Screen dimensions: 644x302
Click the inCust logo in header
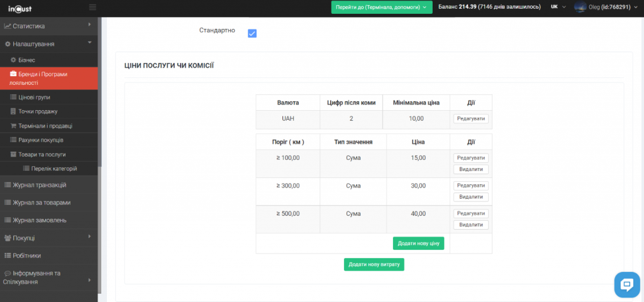click(x=21, y=8)
